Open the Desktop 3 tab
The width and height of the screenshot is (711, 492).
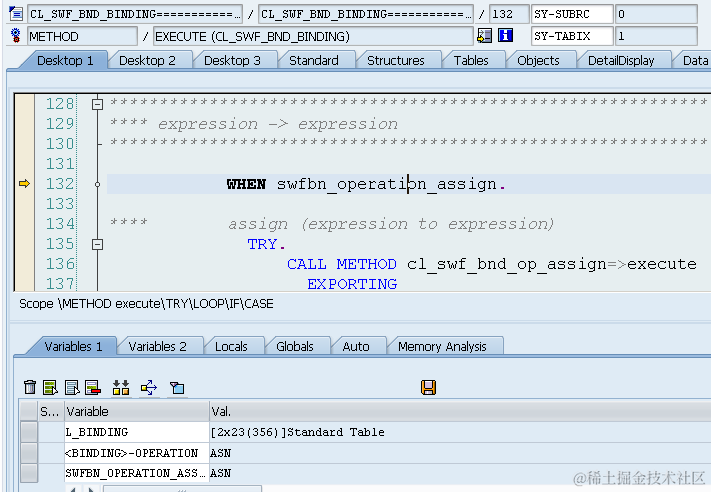click(x=232, y=60)
